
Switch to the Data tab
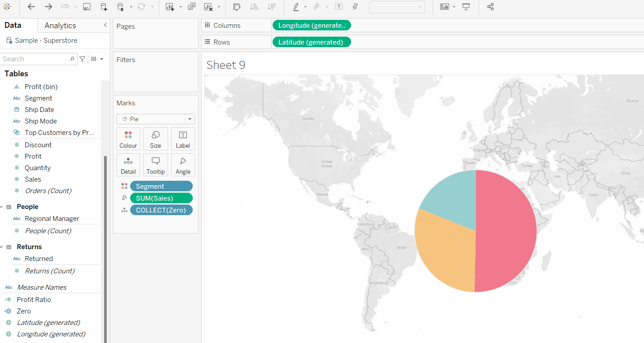tap(13, 25)
